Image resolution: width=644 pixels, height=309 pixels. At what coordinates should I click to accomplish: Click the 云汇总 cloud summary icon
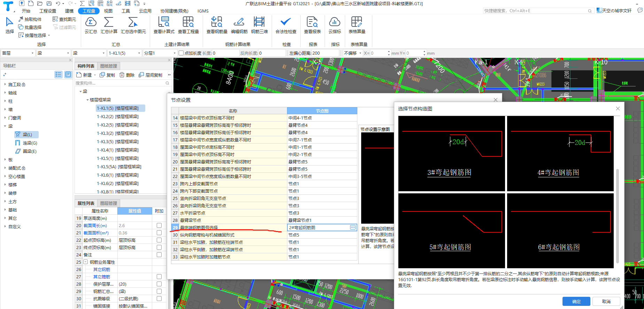point(91,25)
